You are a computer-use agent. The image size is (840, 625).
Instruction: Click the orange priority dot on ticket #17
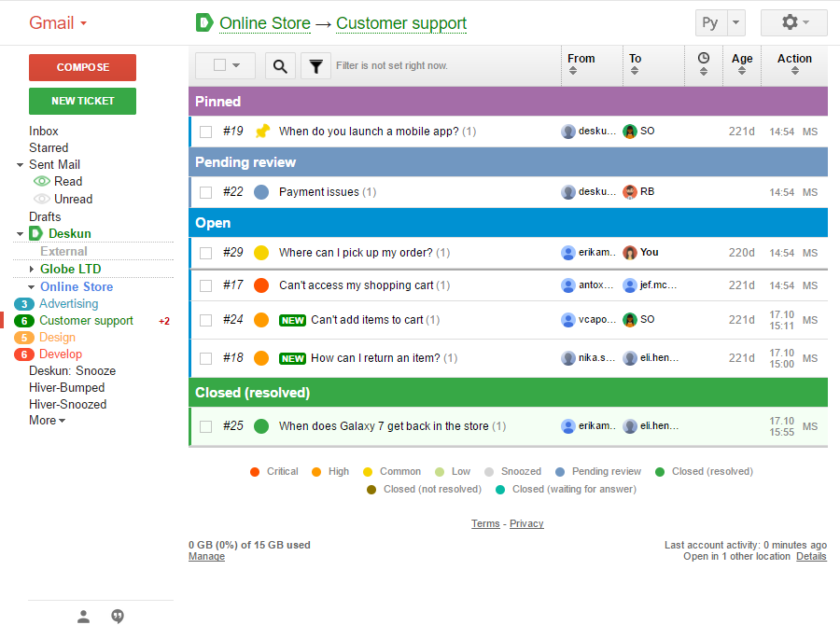pyautogui.click(x=261, y=285)
